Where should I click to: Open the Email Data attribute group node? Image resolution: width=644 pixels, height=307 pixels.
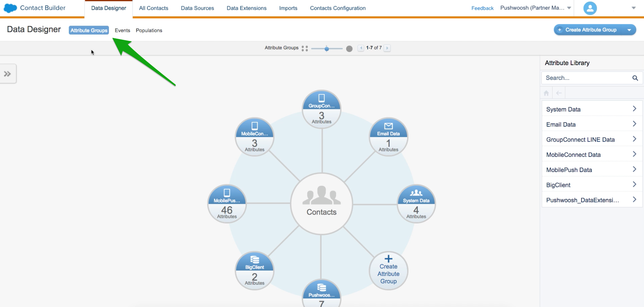click(x=389, y=137)
